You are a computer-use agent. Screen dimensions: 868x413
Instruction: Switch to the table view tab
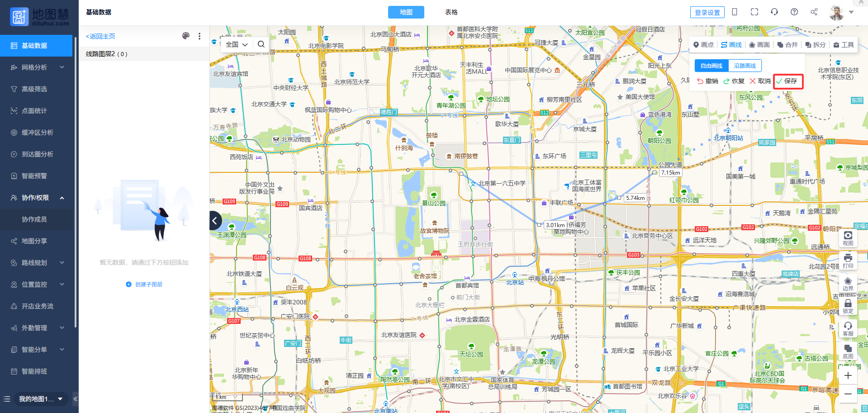[x=451, y=12]
